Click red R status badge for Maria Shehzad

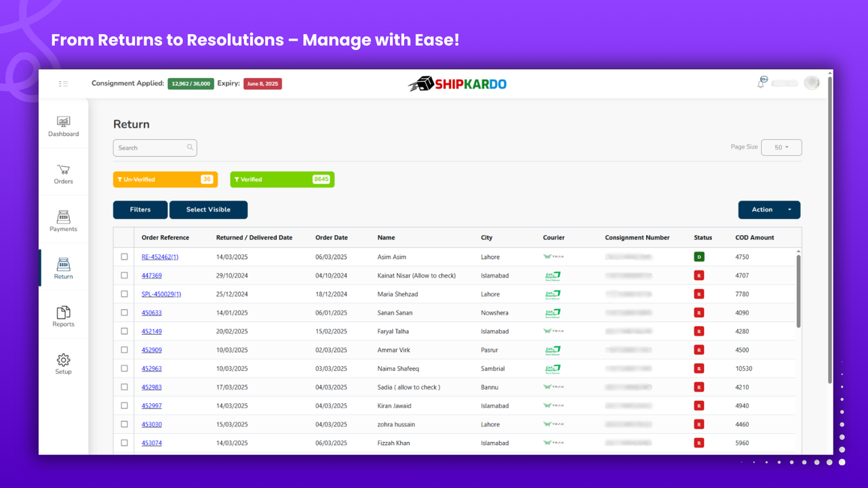pos(698,294)
